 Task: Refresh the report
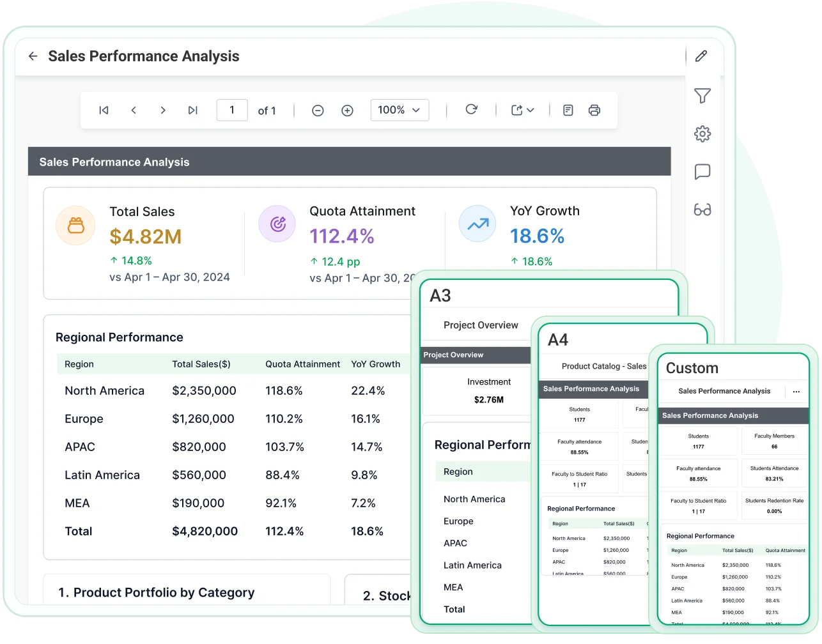472,110
